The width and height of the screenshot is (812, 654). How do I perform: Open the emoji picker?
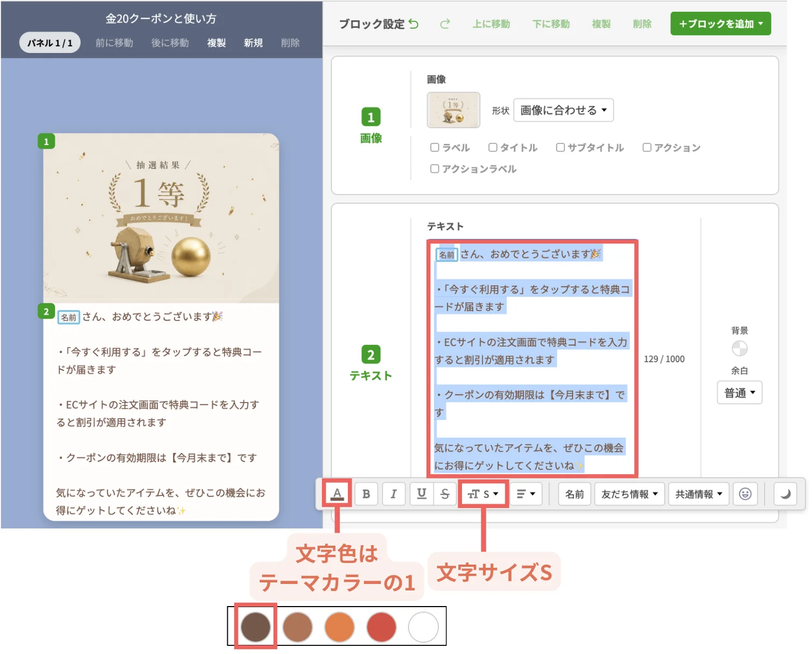click(x=745, y=494)
